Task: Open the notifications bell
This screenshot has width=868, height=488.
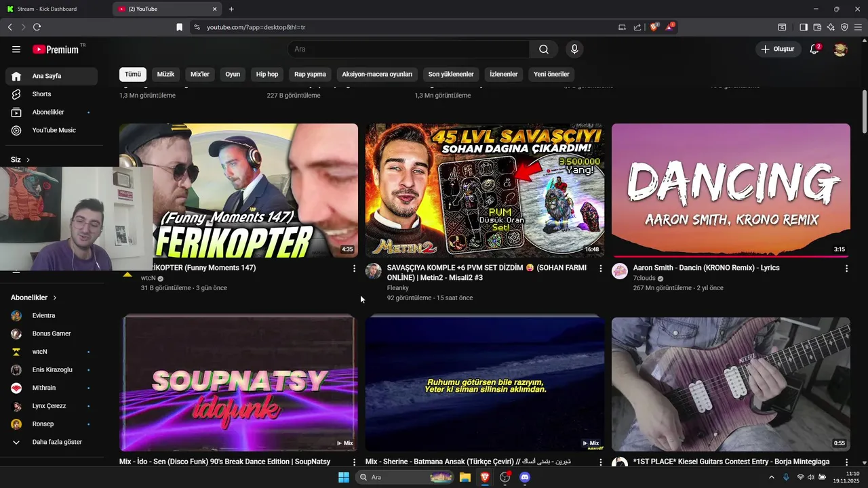Action: click(815, 49)
